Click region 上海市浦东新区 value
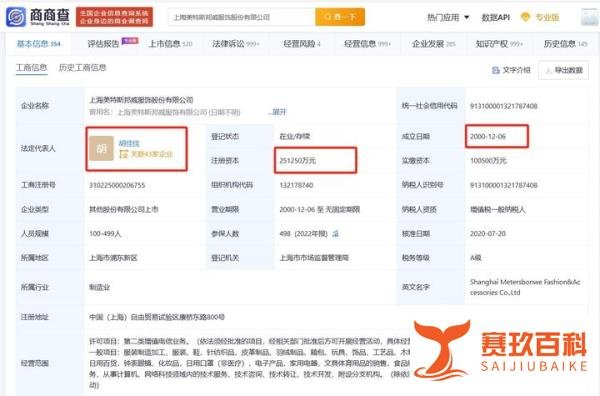600x396 pixels. 113,258
